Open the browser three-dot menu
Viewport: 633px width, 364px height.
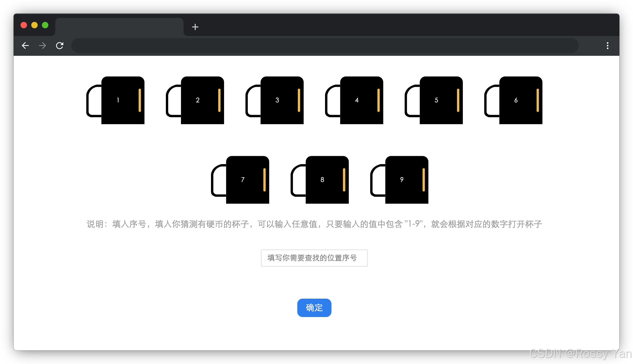pos(607,46)
